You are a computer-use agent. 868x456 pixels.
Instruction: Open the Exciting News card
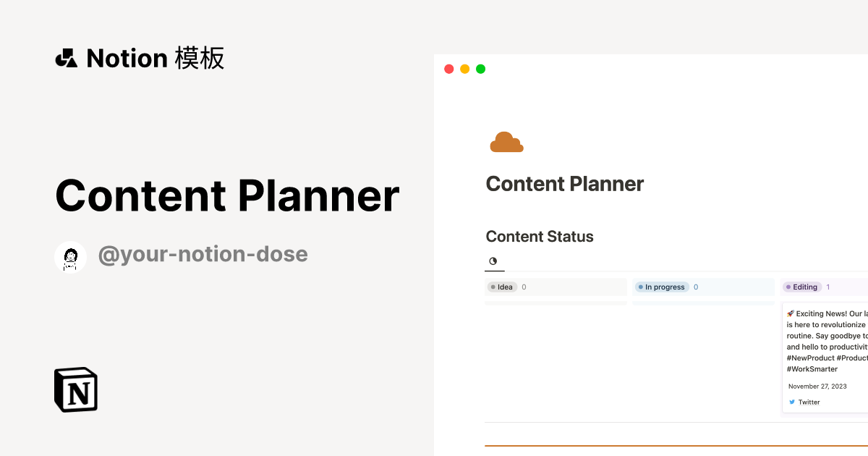click(x=826, y=341)
